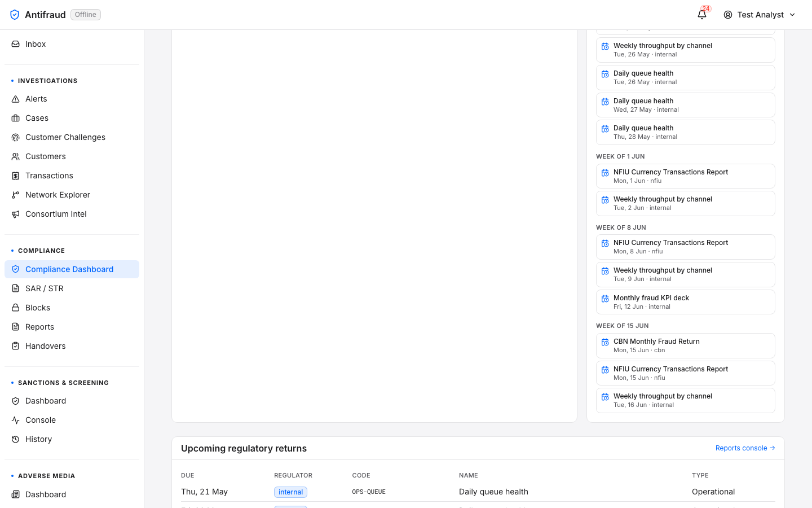The width and height of the screenshot is (812, 508).
Task: Click the Console activity pulse icon
Action: [16, 420]
